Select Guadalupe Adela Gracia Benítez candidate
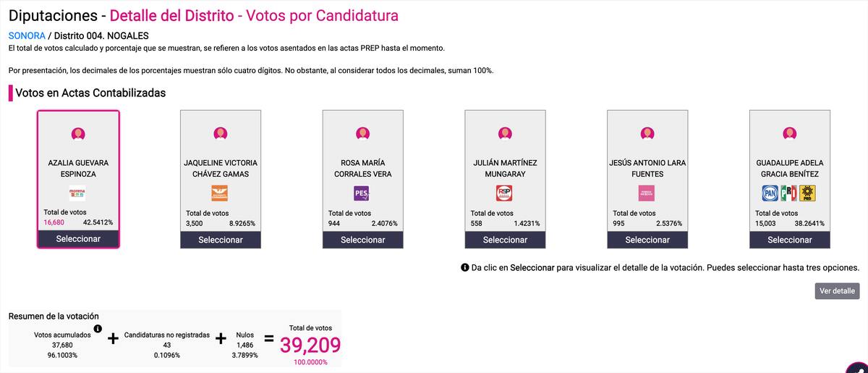 [790, 240]
